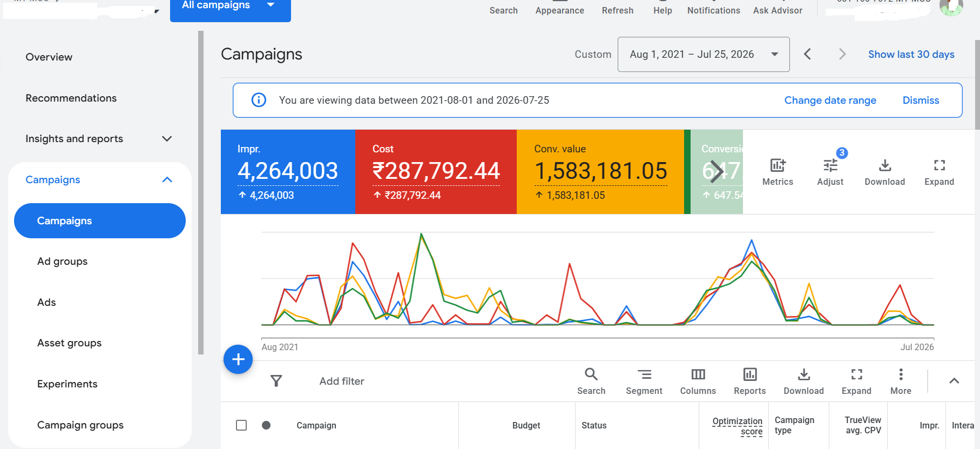
Task: Click the Adjust sliders icon
Action: (830, 165)
